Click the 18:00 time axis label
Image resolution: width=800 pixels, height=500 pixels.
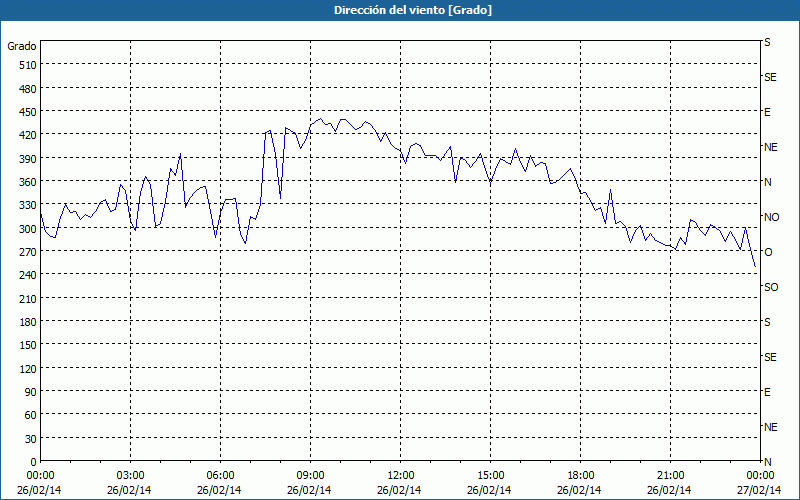click(x=581, y=476)
